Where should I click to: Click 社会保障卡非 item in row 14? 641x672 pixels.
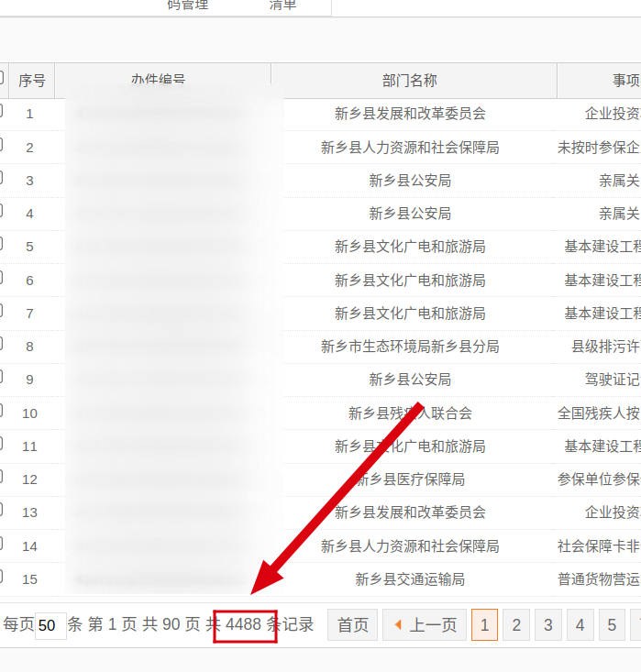[599, 546]
